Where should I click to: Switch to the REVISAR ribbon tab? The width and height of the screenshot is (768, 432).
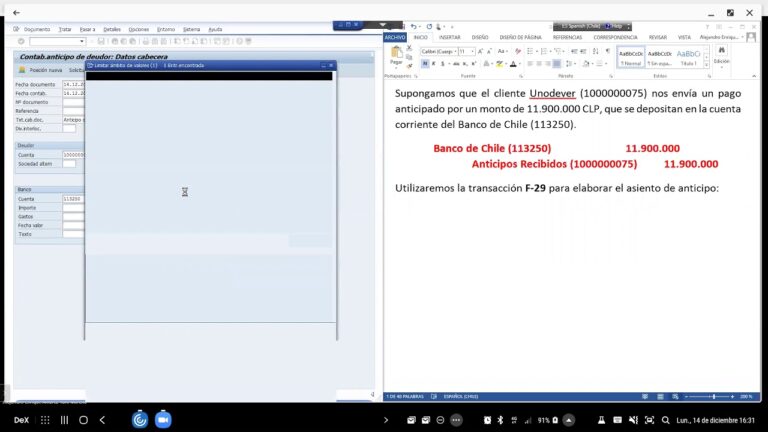tap(657, 37)
